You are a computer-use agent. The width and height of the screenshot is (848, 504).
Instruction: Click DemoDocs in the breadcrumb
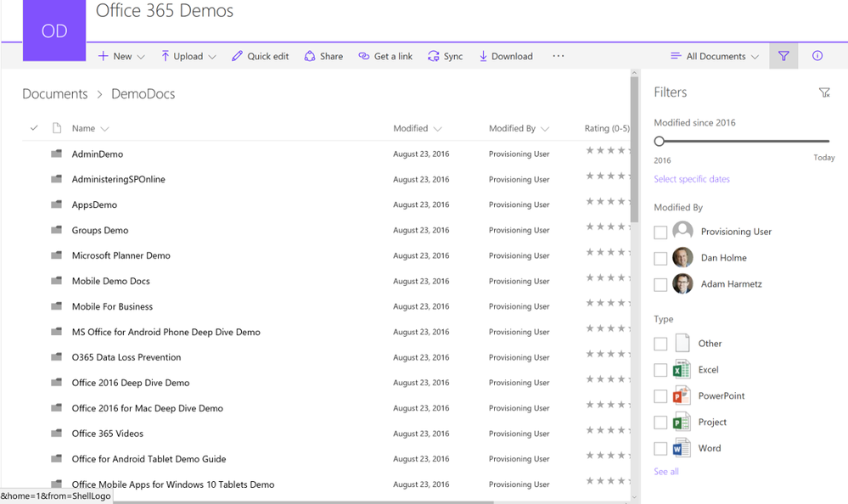coord(143,93)
